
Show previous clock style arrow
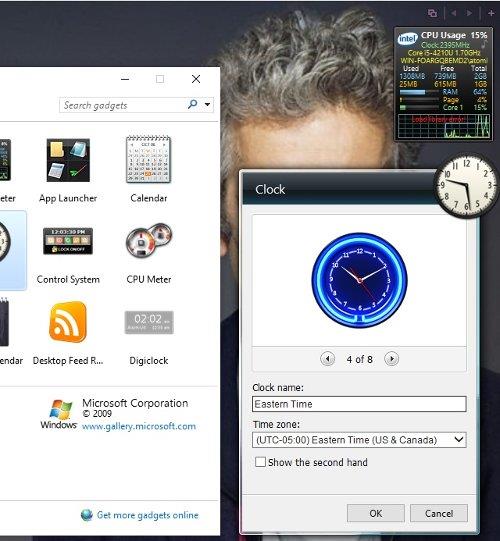coord(327,359)
